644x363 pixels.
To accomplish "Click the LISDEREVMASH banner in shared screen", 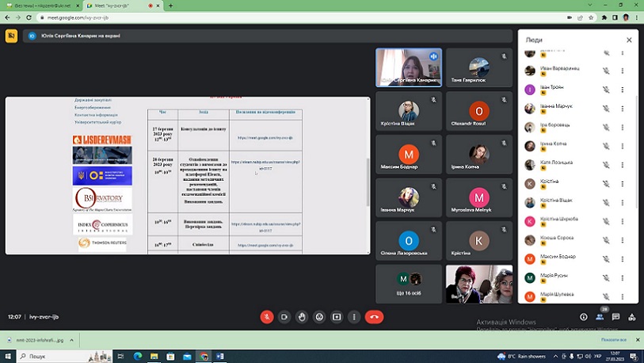I will pyautogui.click(x=102, y=139).
